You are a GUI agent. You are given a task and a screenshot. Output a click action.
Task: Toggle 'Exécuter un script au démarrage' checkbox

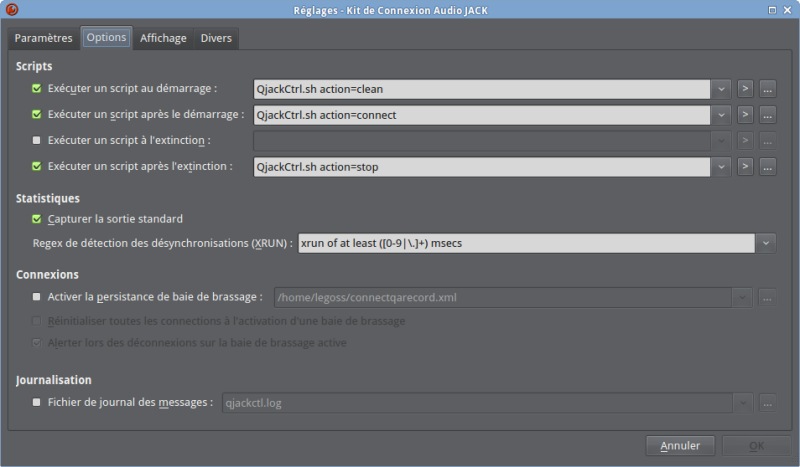point(37,89)
